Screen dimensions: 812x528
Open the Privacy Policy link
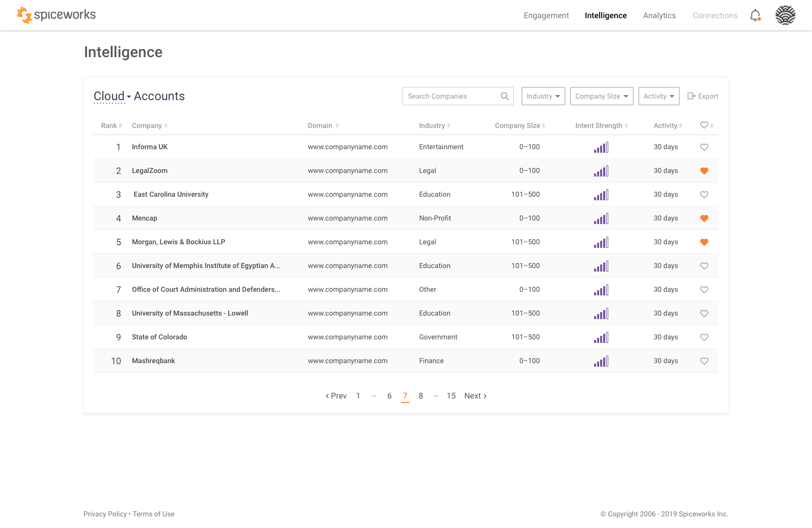click(x=105, y=514)
